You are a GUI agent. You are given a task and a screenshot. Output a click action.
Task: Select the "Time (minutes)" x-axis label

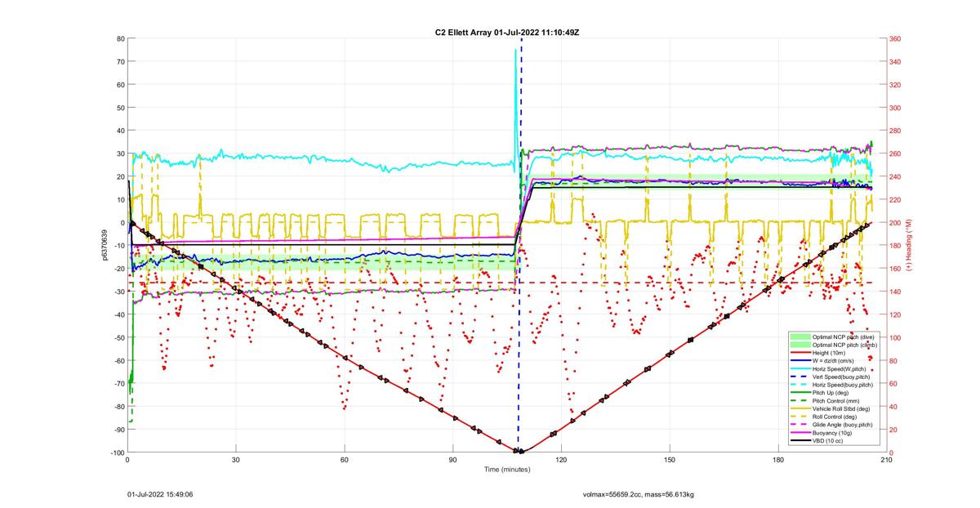pos(507,470)
